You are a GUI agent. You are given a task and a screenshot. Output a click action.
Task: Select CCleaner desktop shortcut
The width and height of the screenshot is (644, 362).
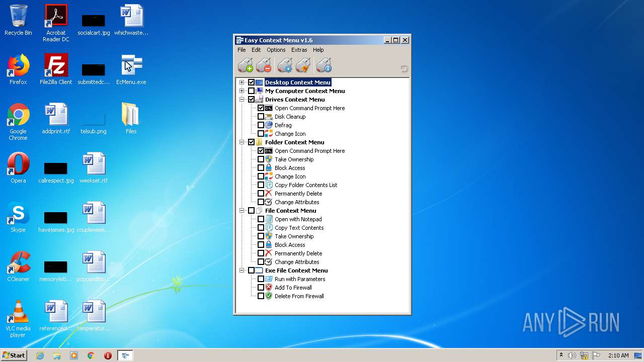point(18,267)
